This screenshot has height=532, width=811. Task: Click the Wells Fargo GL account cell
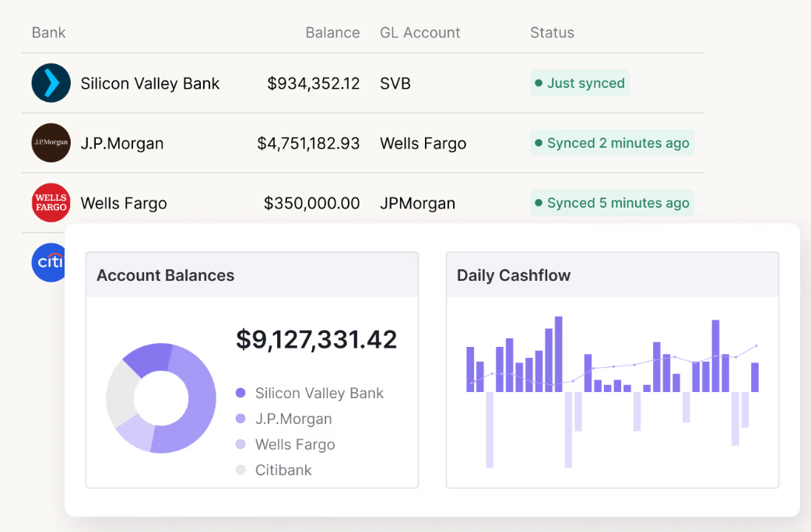(x=423, y=143)
